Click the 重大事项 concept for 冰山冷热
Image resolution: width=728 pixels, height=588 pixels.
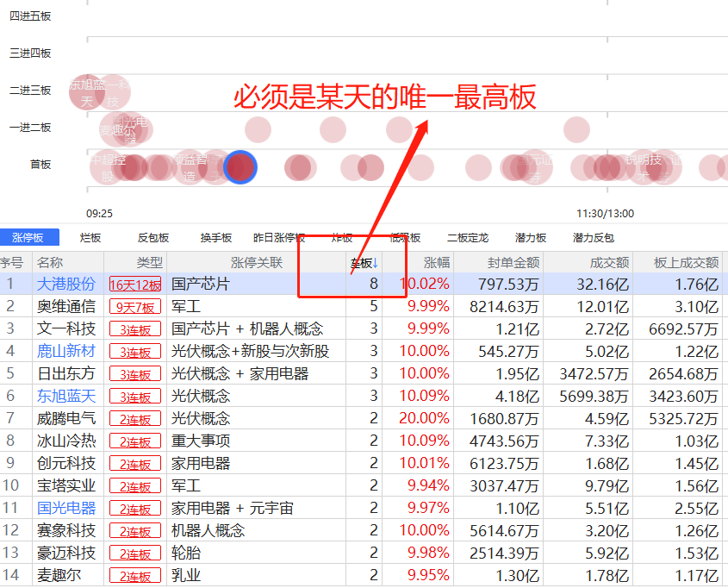pyautogui.click(x=201, y=441)
